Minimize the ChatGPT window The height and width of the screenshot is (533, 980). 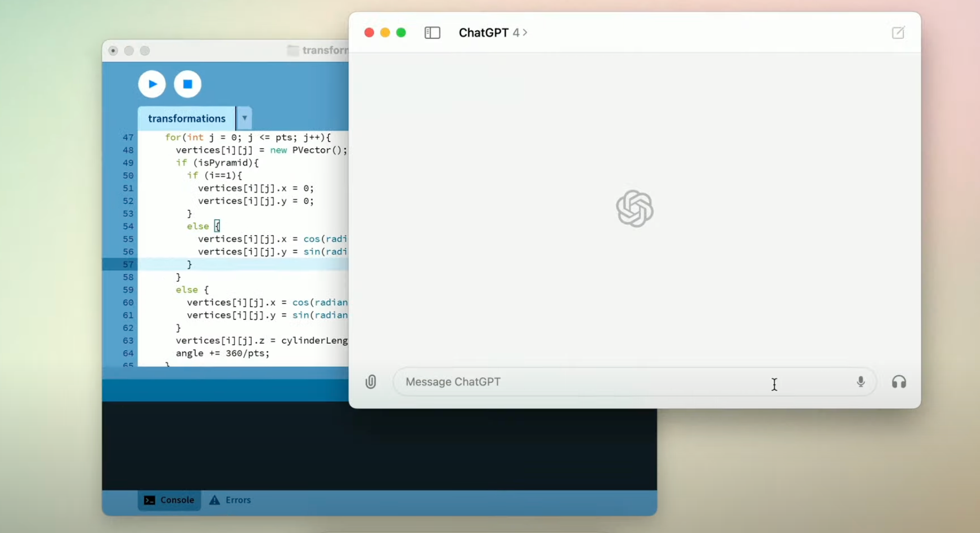(385, 33)
